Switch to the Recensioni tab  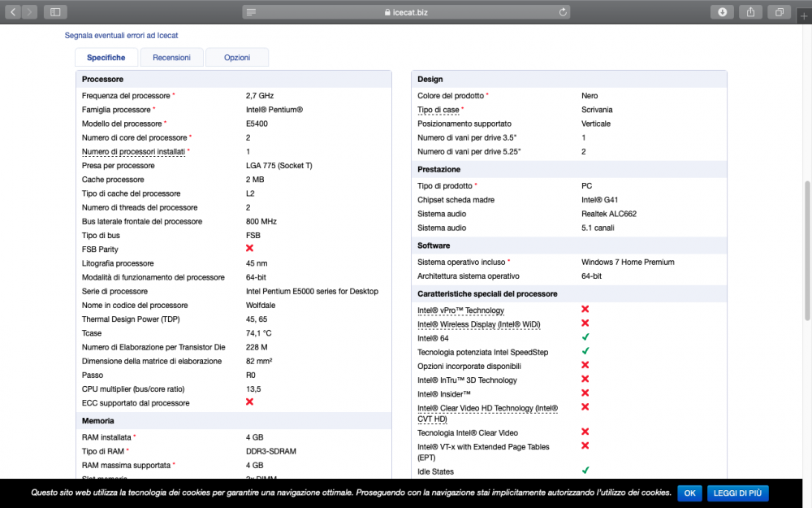point(171,58)
